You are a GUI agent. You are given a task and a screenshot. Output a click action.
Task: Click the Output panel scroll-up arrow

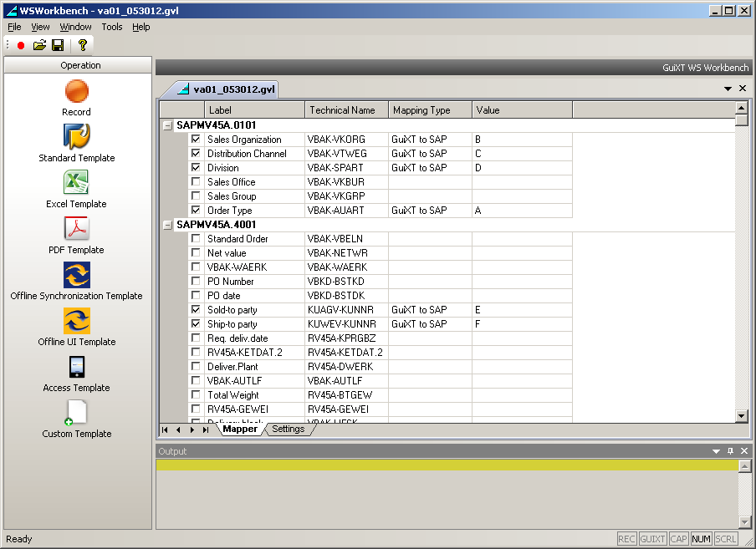point(745,465)
